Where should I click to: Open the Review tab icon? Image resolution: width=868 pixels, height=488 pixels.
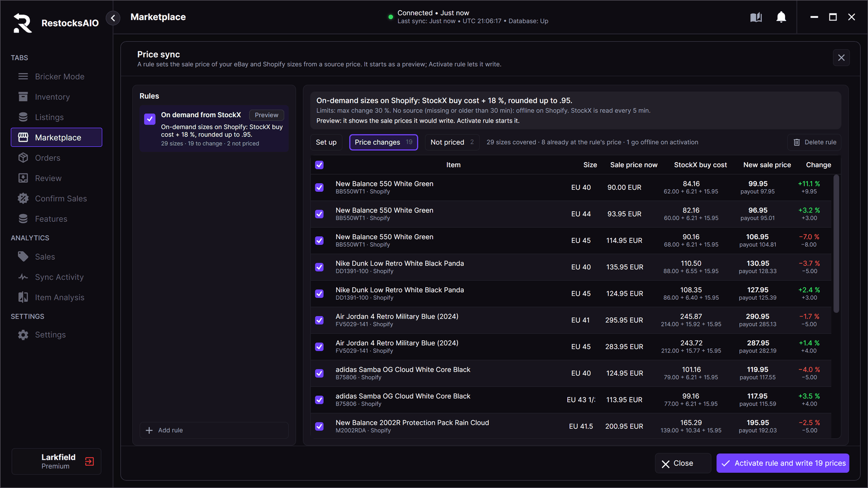[23, 178]
